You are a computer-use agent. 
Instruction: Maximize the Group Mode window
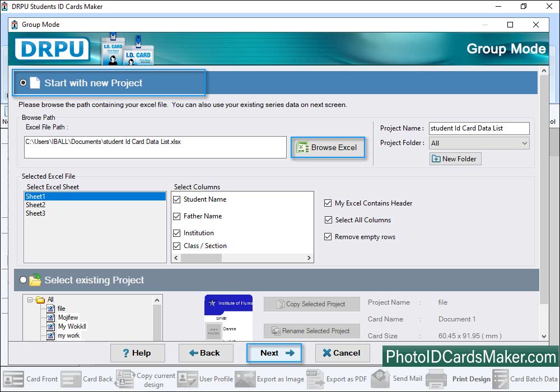coord(510,25)
